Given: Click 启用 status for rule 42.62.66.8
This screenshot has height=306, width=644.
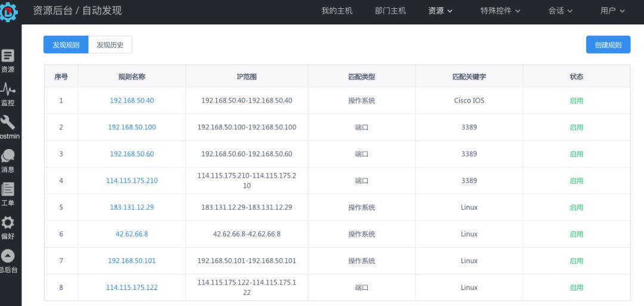Looking at the screenshot, I should click(576, 234).
